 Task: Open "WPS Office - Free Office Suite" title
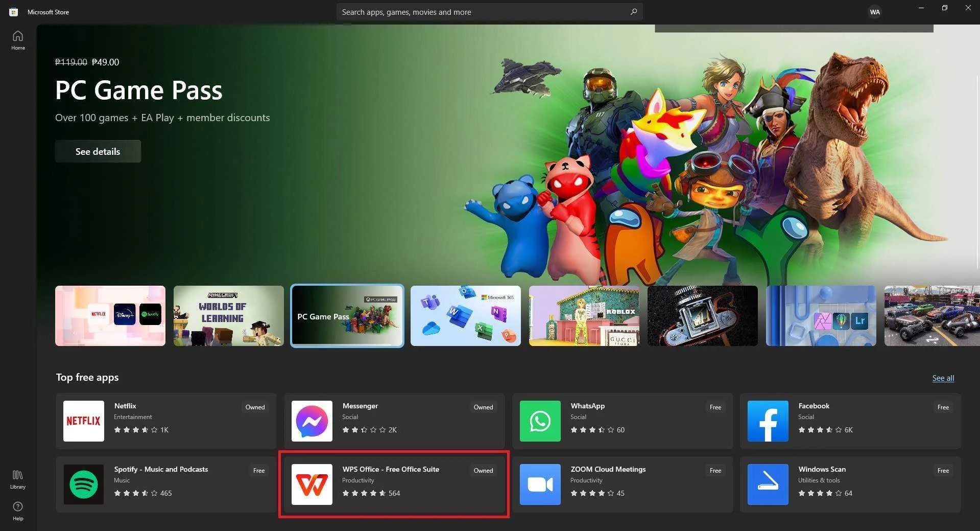tap(391, 469)
